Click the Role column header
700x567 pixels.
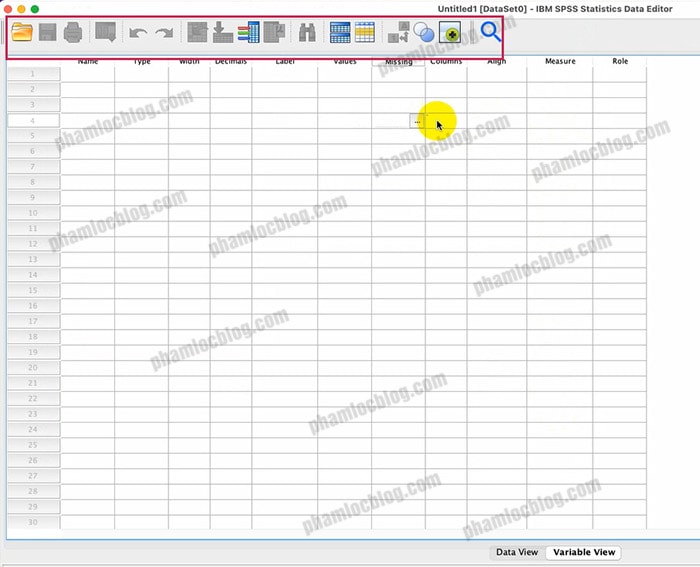click(620, 62)
